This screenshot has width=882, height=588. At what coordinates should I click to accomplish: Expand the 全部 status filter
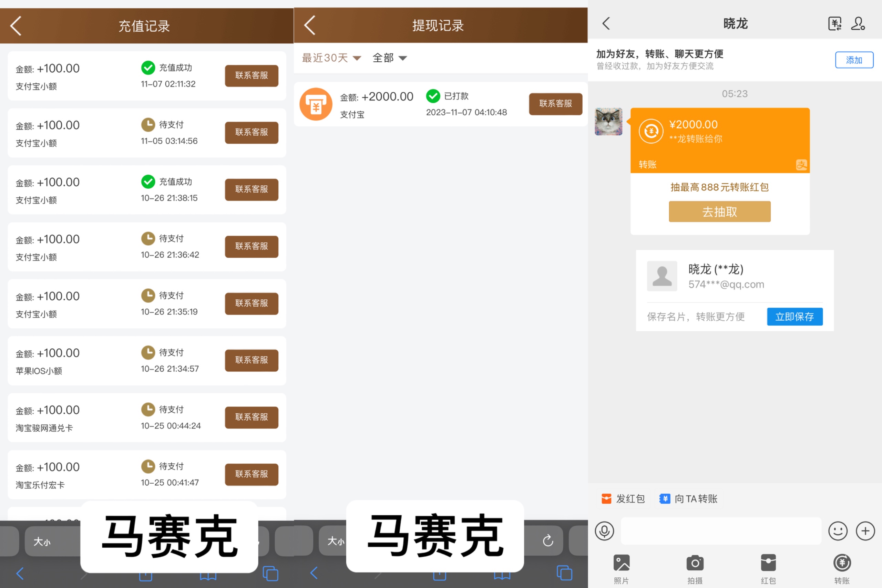tap(389, 58)
